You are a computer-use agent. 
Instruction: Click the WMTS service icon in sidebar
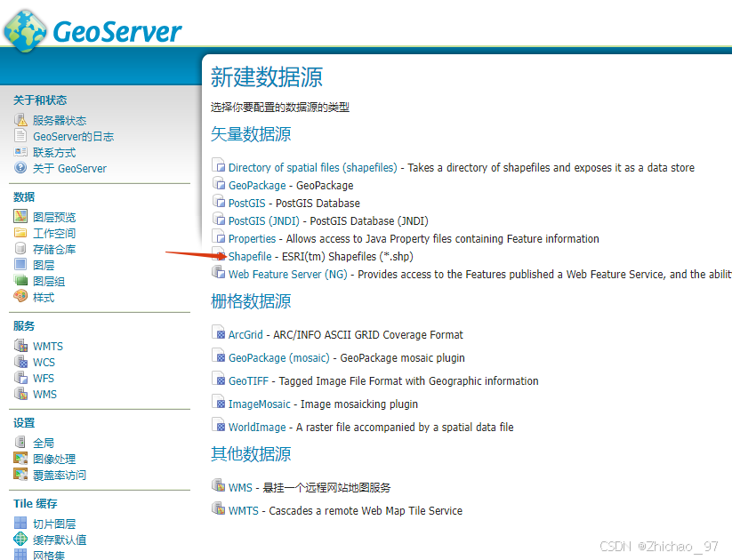tap(20, 345)
